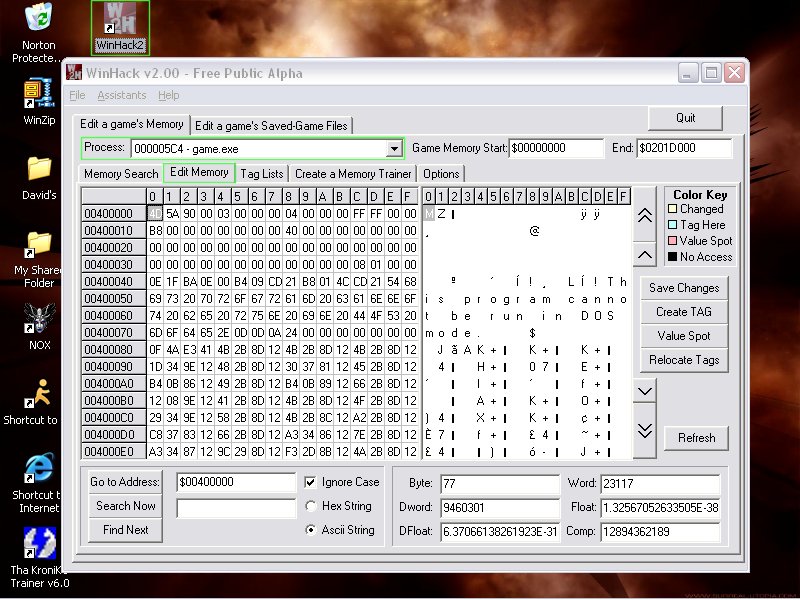Click the Go to Address button
The width and height of the screenshot is (800, 600).
[x=125, y=482]
